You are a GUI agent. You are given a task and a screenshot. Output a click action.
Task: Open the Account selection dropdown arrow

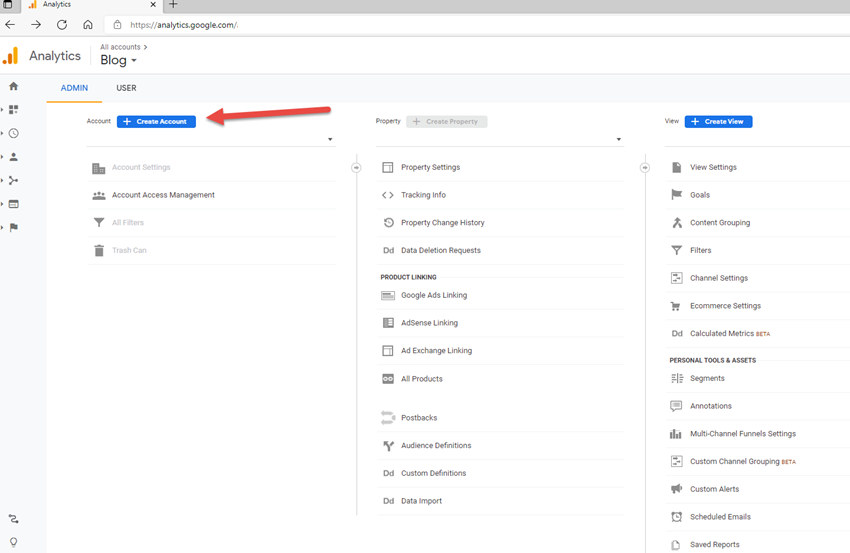[330, 139]
